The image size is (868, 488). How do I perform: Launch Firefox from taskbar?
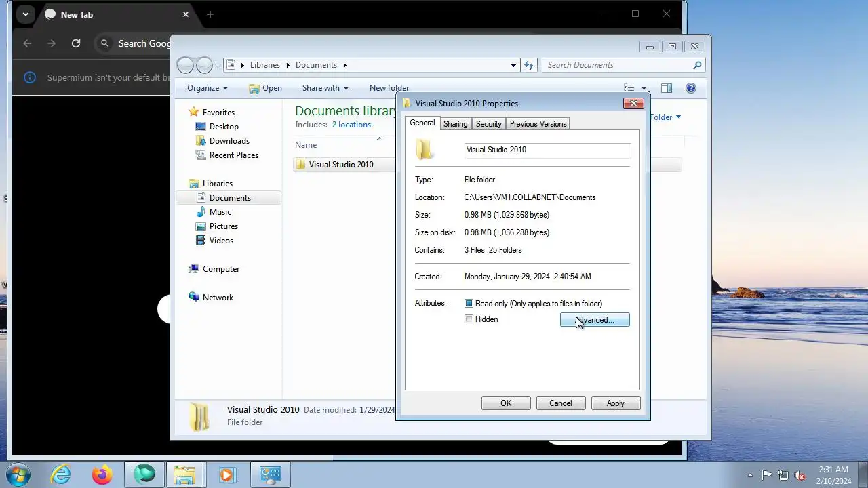click(x=102, y=475)
